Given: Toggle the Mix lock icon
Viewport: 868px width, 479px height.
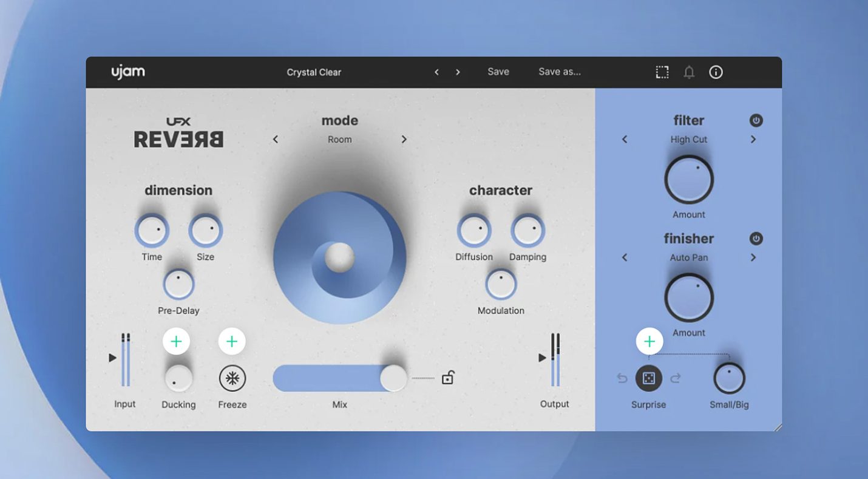Looking at the screenshot, I should pyautogui.click(x=447, y=378).
